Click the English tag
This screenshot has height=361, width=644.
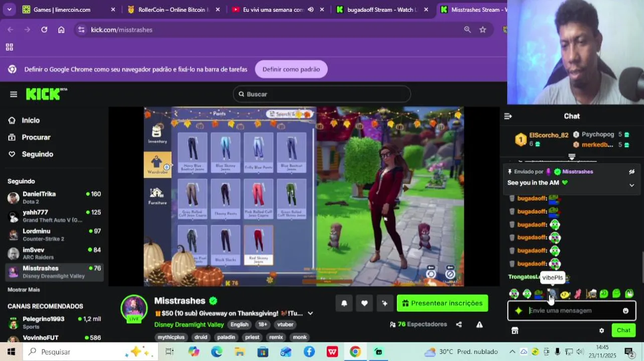coord(239,324)
